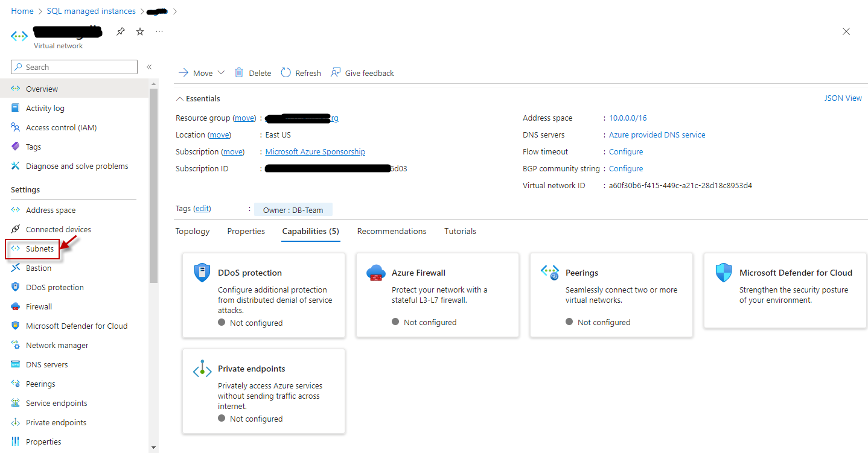
Task: Click the Tags purple tag icon
Action: point(16,147)
